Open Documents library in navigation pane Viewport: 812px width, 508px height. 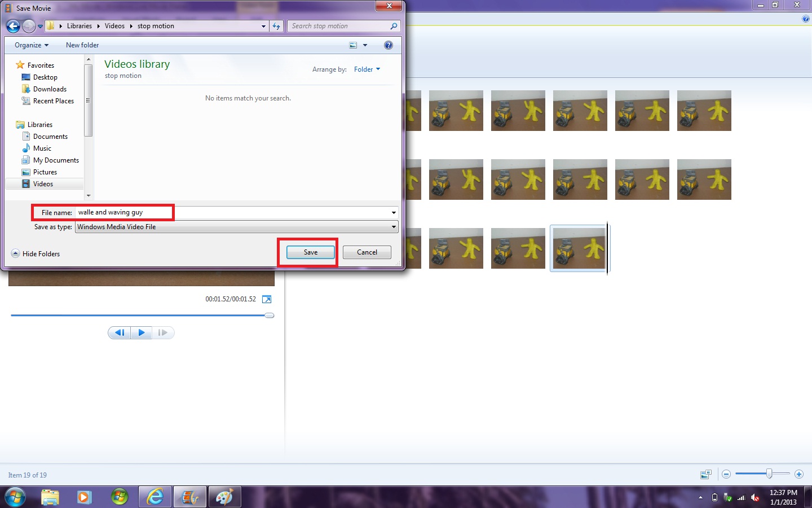[x=50, y=137]
